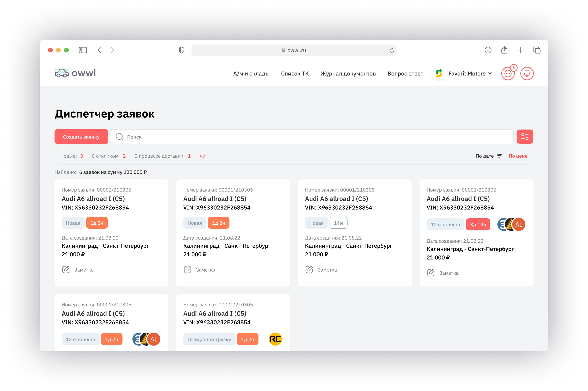Click the search magnifier icon
The height and width of the screenshot is (391, 588).
[119, 137]
